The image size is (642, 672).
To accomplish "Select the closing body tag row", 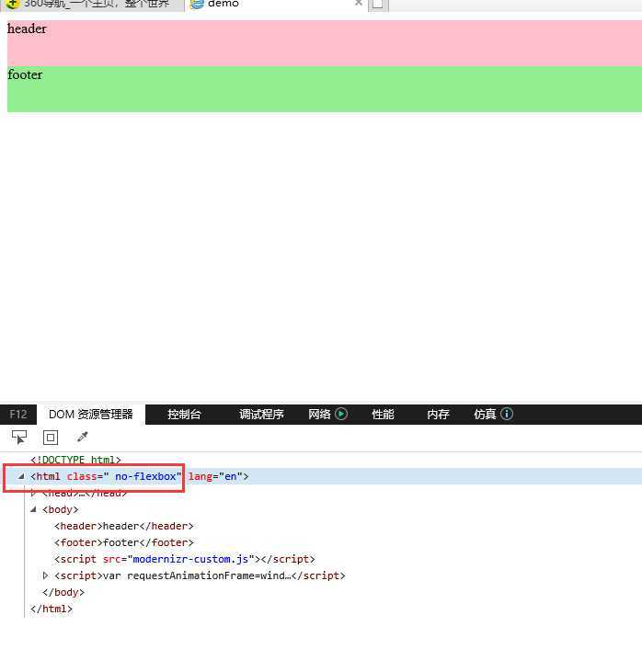I will (x=63, y=592).
